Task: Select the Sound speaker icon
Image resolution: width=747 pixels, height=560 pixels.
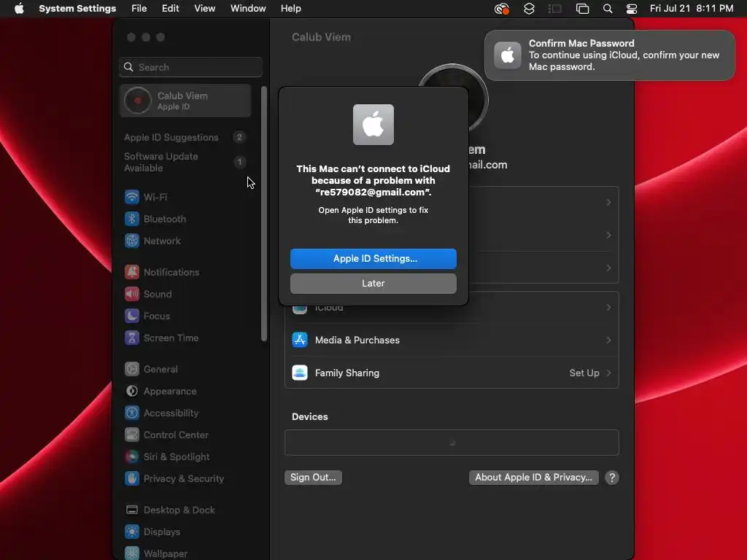Action: click(x=132, y=294)
